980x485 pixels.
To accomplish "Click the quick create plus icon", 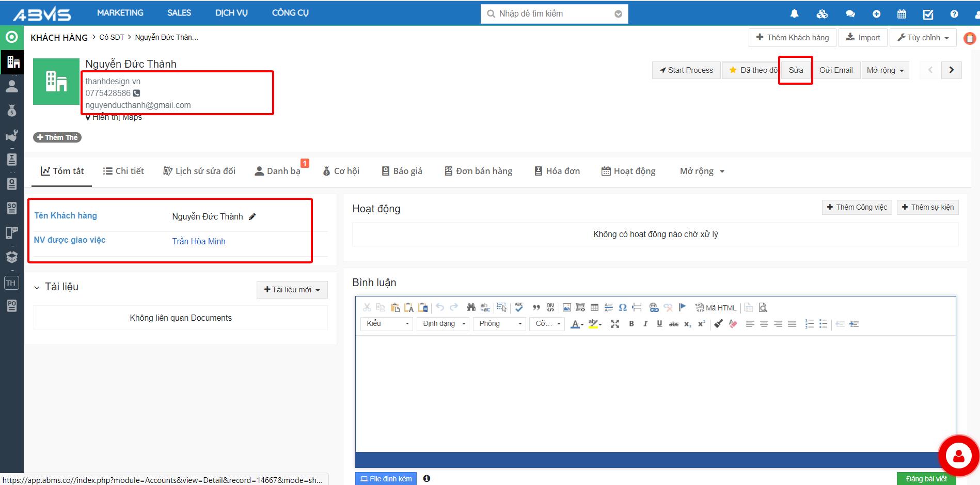I will click(876, 14).
